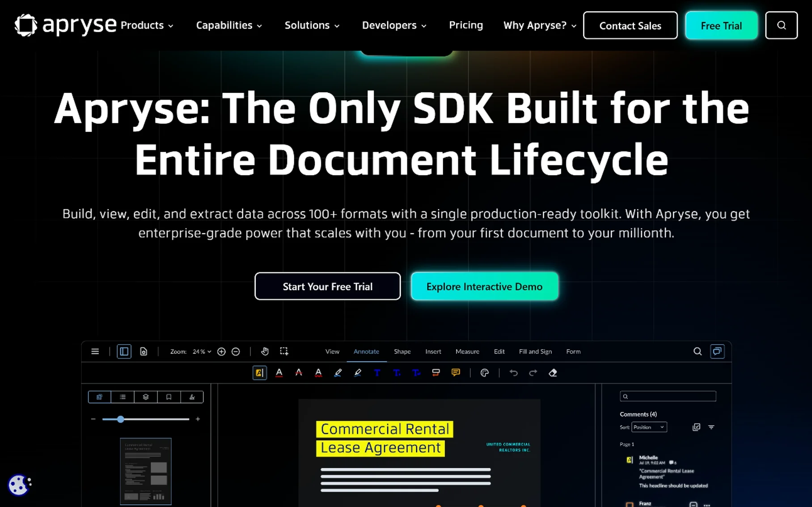The height and width of the screenshot is (507, 812).
Task: Switch to the Measure tab
Action: coord(467,352)
